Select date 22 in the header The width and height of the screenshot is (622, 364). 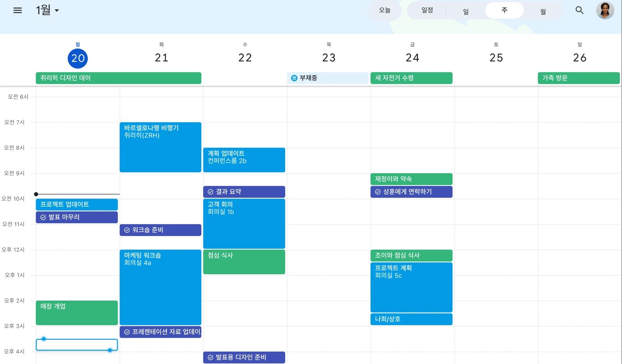(245, 58)
